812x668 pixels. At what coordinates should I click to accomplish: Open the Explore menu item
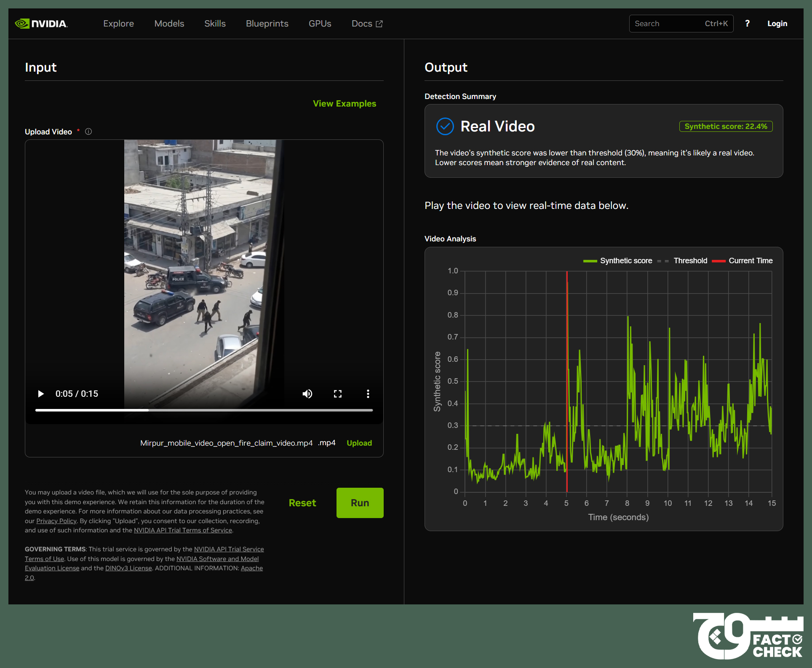coord(119,24)
